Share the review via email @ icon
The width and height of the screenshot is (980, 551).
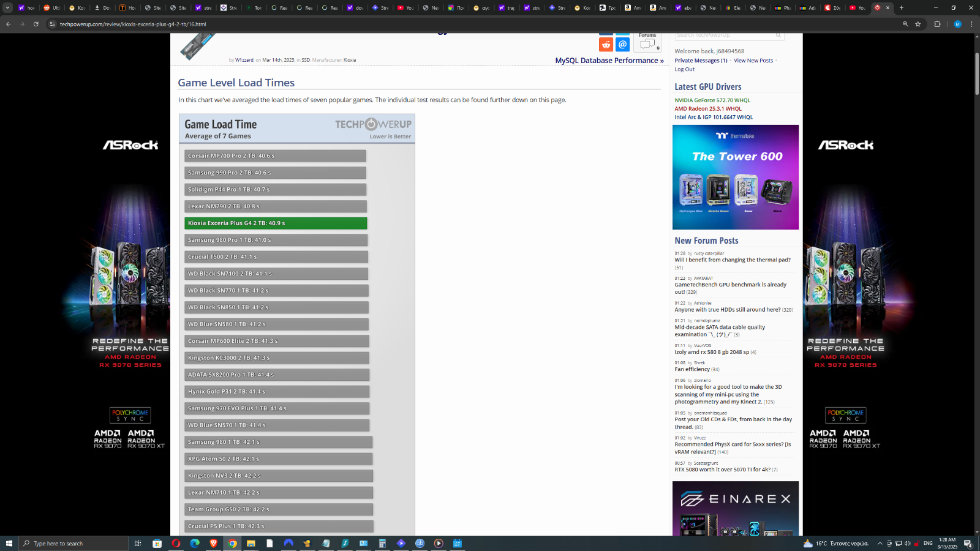click(x=622, y=45)
